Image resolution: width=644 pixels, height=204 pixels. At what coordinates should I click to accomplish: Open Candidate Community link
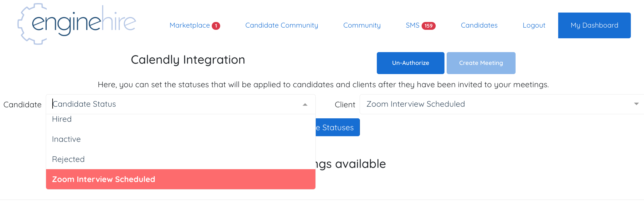click(282, 25)
